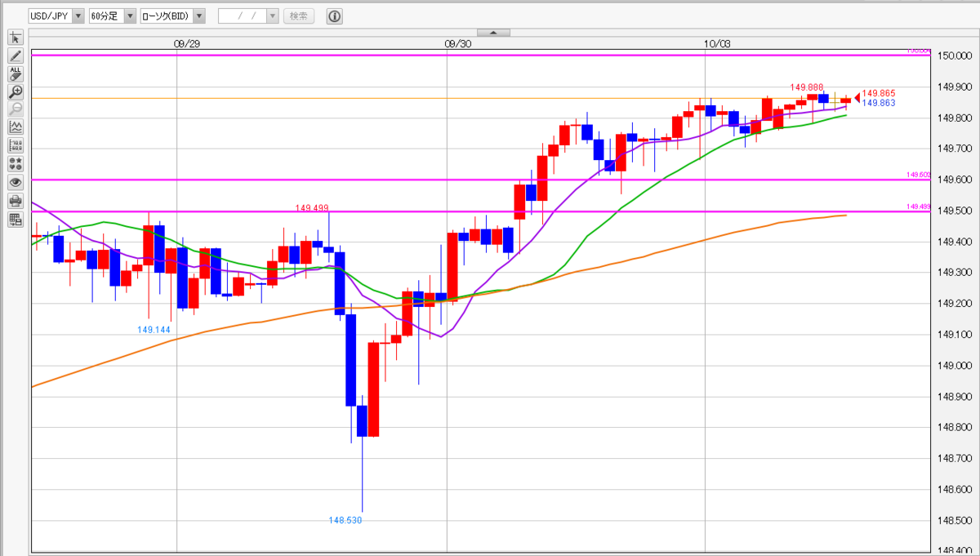Select the crosshair cursor tool

(16, 38)
